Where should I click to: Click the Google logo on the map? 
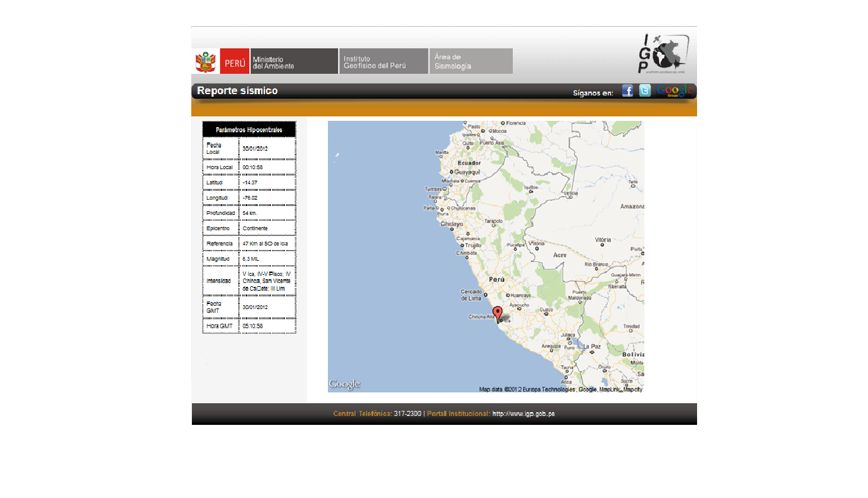[345, 384]
